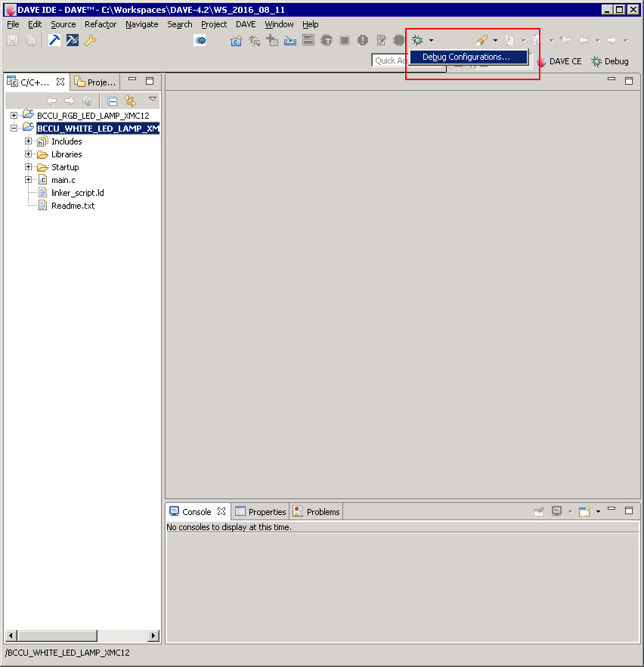Open the DAVE menu
The image size is (644, 667).
[246, 24]
